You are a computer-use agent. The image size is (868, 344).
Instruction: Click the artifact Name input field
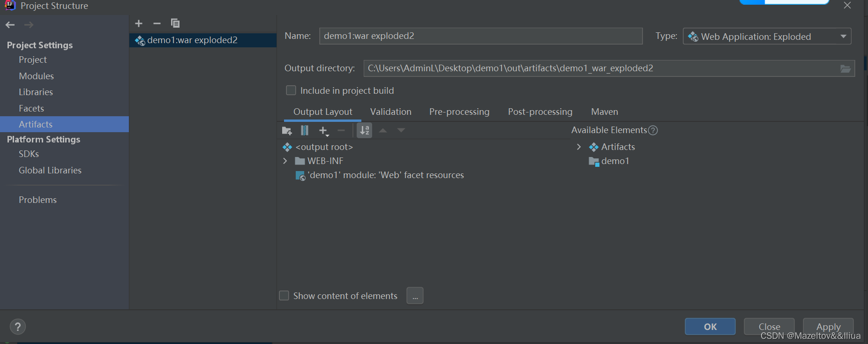pyautogui.click(x=481, y=36)
